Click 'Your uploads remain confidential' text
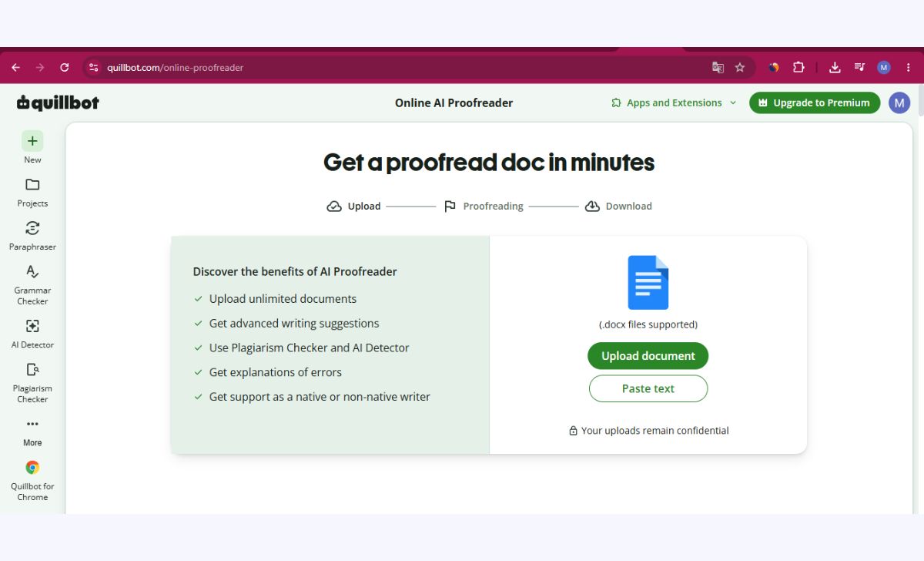The height and width of the screenshot is (561, 924). click(654, 431)
